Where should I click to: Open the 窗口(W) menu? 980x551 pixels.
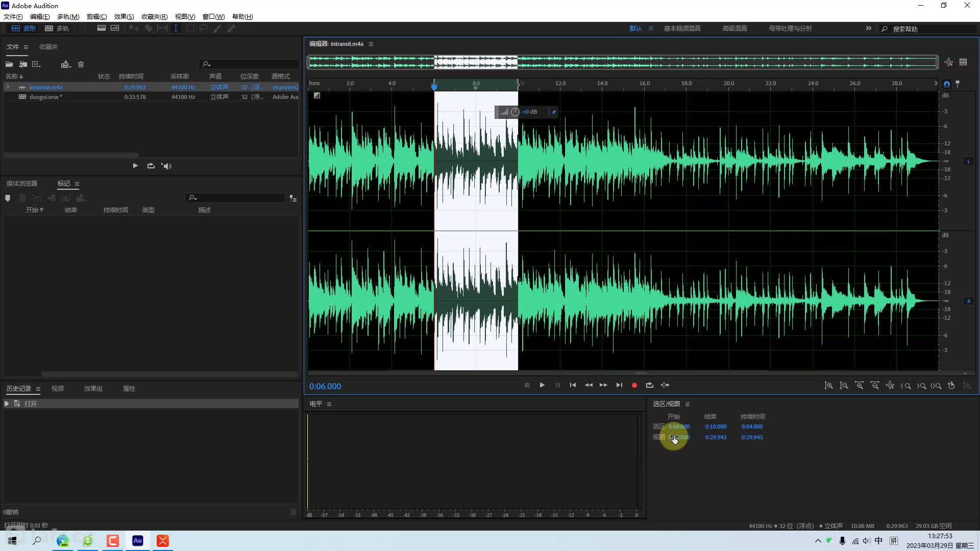213,17
